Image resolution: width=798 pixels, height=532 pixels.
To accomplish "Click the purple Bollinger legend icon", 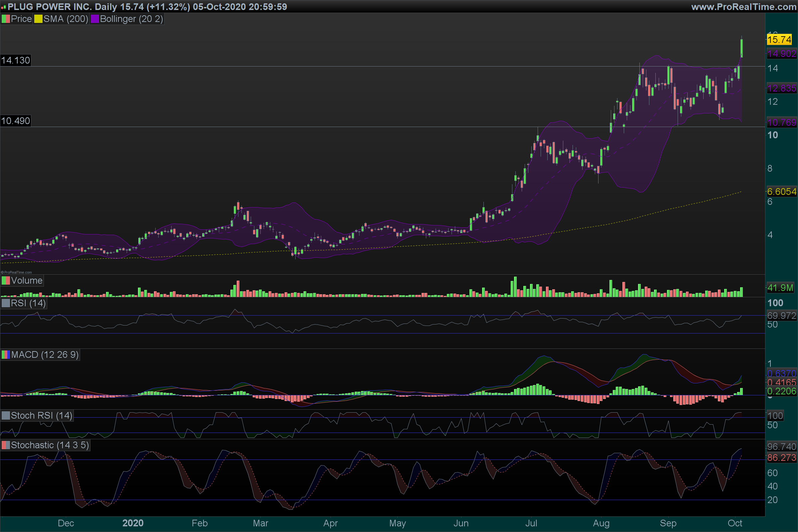I will click(x=95, y=19).
